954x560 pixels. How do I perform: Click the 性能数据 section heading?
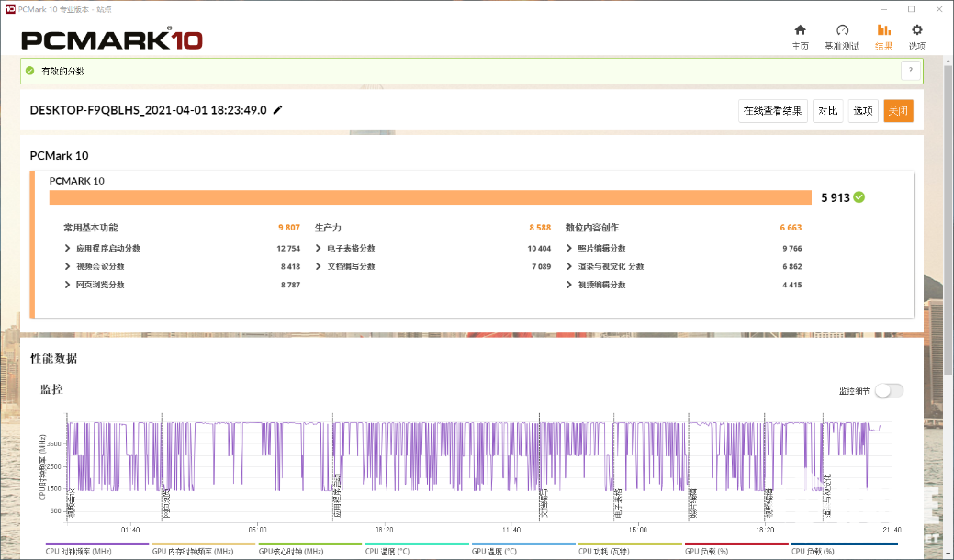(53, 358)
